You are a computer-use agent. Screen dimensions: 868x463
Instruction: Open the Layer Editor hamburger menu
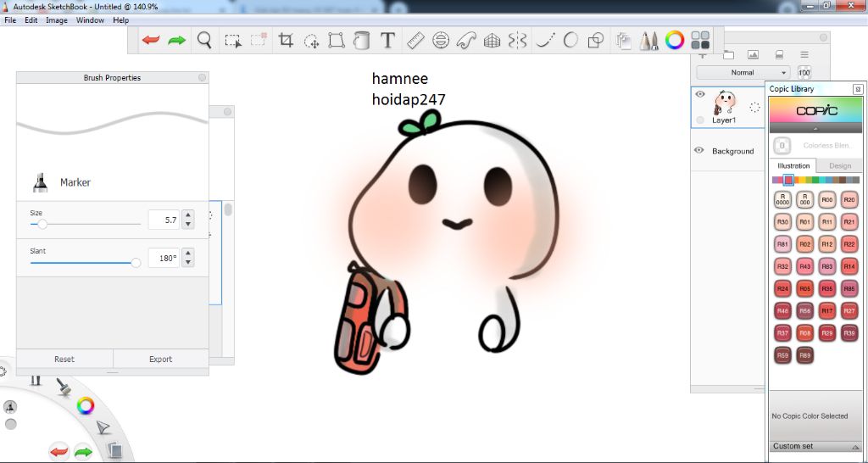(x=804, y=55)
